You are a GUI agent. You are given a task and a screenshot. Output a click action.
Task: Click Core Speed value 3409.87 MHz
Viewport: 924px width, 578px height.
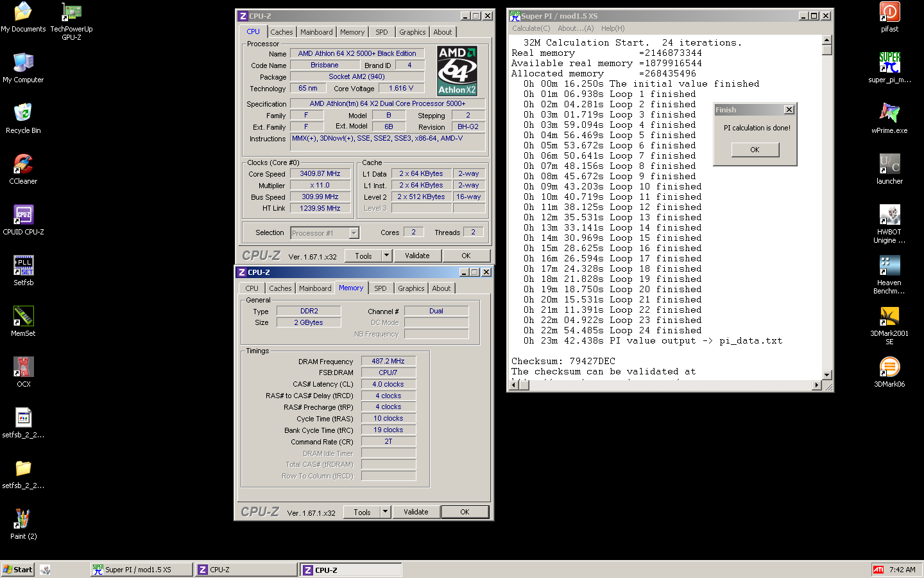[x=320, y=173]
